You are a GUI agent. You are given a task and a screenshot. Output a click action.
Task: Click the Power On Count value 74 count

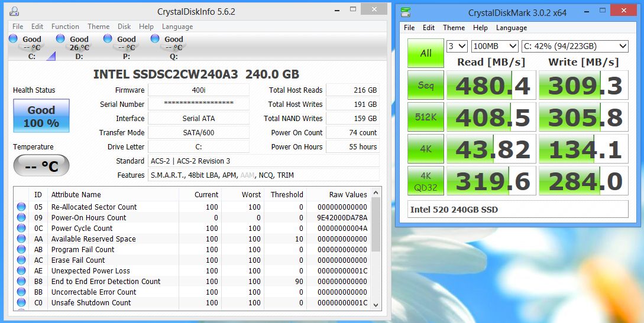[353, 133]
